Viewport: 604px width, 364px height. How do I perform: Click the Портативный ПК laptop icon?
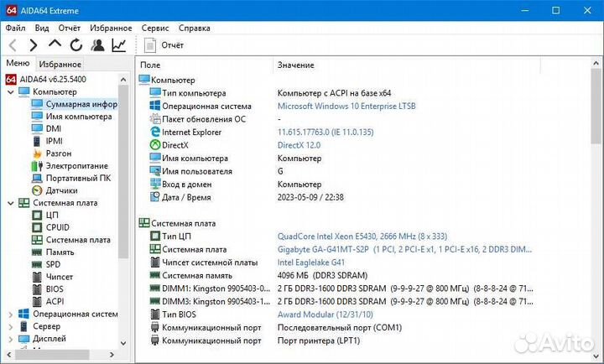pos(37,179)
